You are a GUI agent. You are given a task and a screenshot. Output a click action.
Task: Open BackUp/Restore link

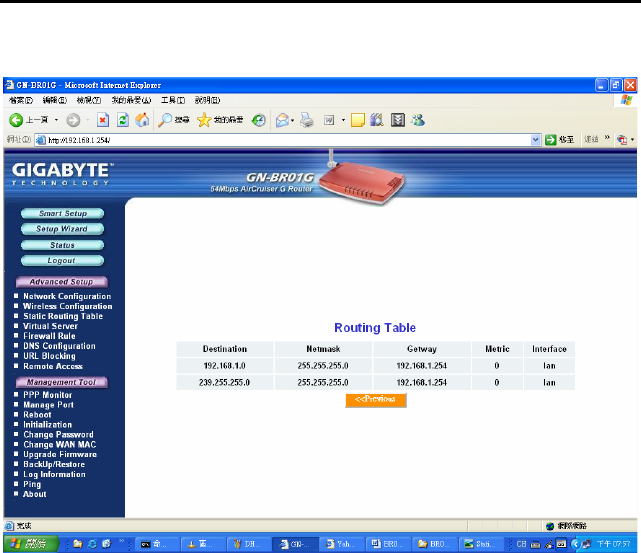(x=54, y=464)
